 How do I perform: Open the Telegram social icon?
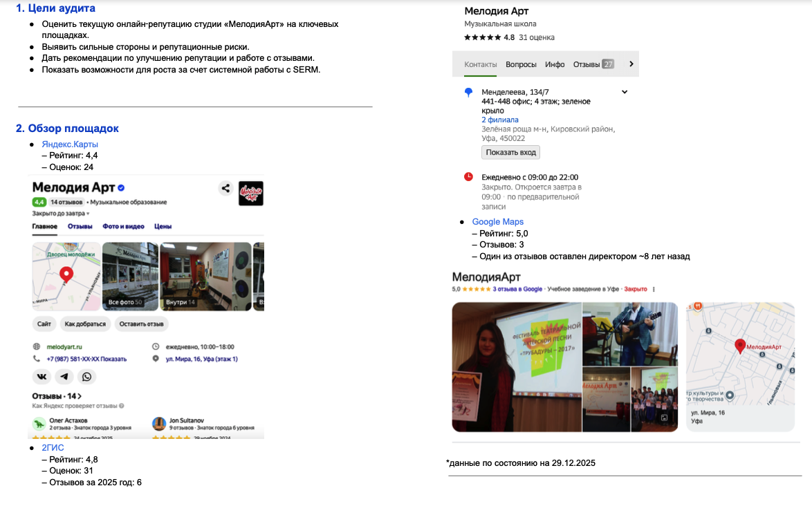[x=64, y=377]
